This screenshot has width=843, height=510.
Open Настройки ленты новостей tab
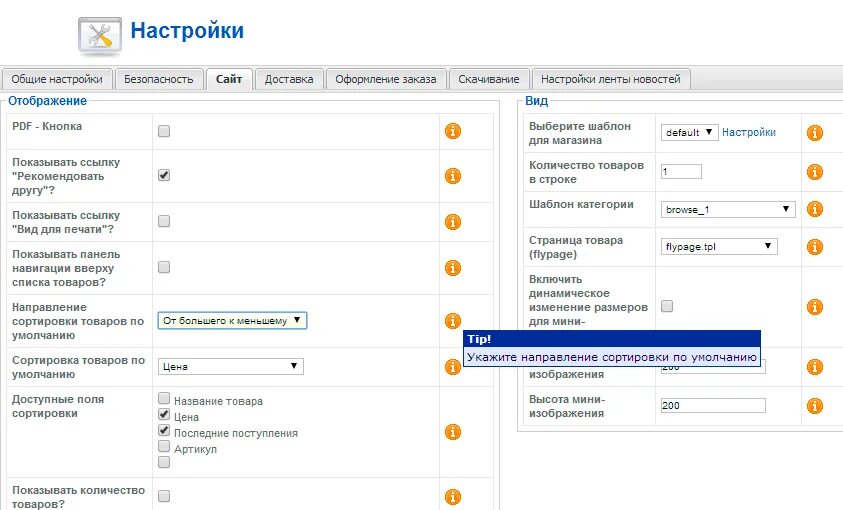pos(611,79)
